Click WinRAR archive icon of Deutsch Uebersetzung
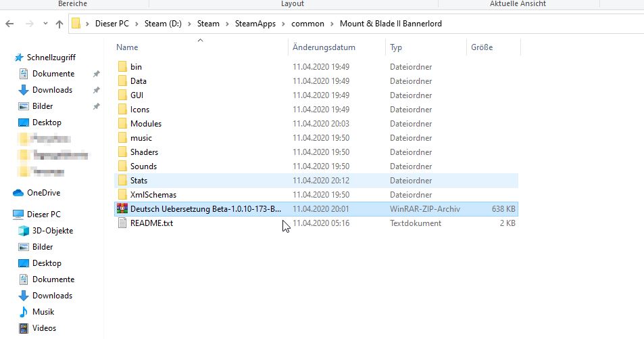 [122, 208]
